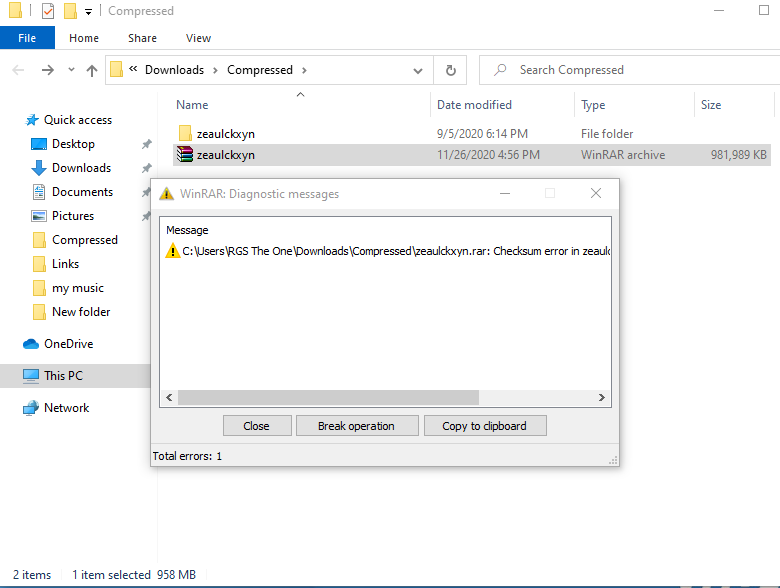Click the Downloads breadcrumb in address bar

174,70
